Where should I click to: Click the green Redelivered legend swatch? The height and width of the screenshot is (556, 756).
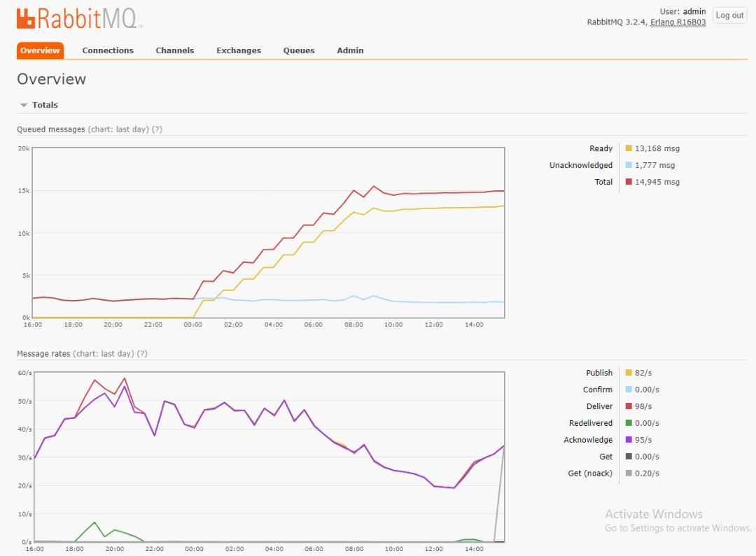(x=629, y=423)
